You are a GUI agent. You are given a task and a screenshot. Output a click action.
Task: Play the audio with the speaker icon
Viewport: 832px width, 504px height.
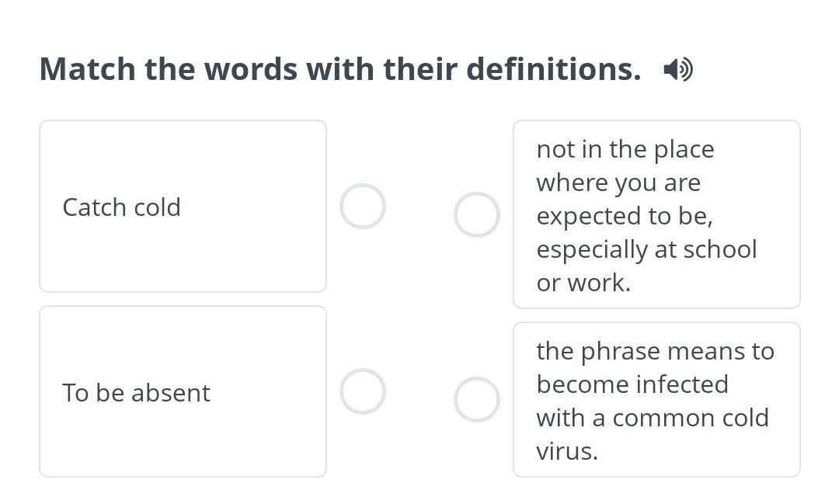(x=678, y=69)
